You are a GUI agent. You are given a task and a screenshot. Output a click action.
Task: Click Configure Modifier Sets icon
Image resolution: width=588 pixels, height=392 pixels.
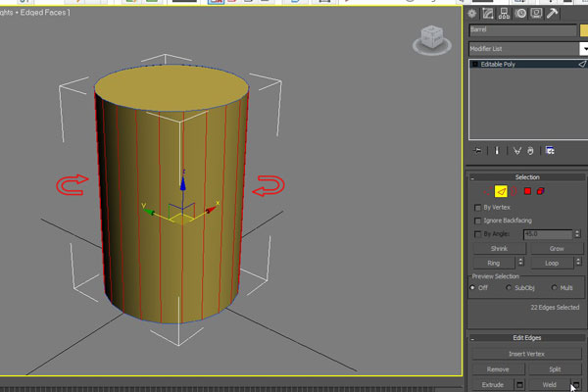coord(551,151)
